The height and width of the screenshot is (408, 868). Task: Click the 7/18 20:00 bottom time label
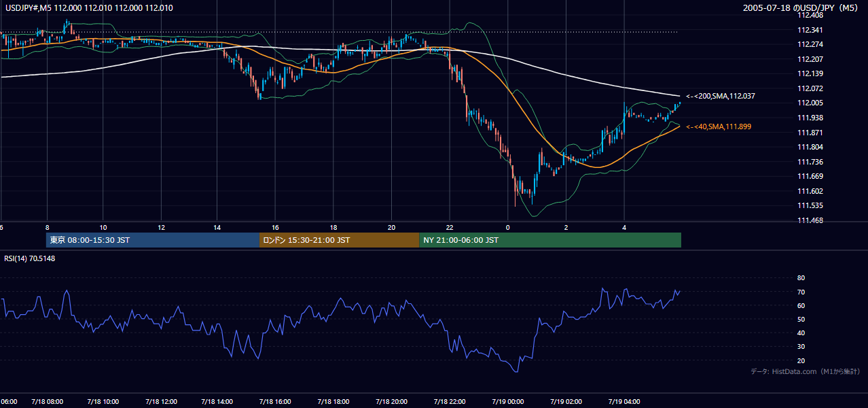392,401
